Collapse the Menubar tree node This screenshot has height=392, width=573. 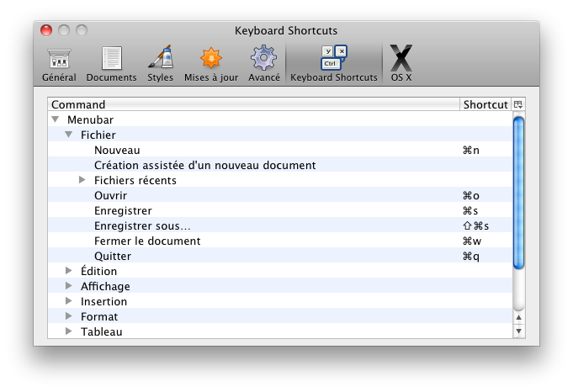pyautogui.click(x=56, y=119)
